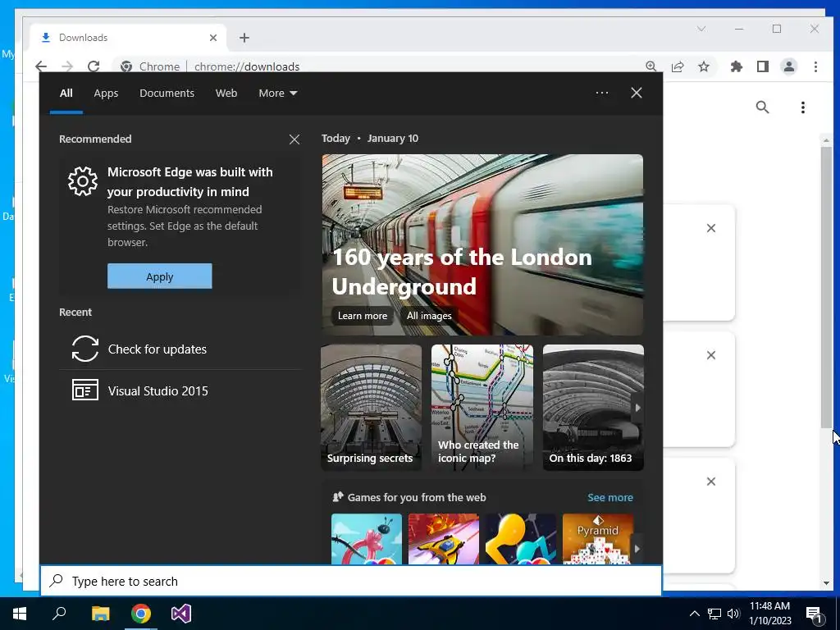Image resolution: width=840 pixels, height=630 pixels.
Task: Select the Downloads tab in Chrome
Action: [128, 38]
